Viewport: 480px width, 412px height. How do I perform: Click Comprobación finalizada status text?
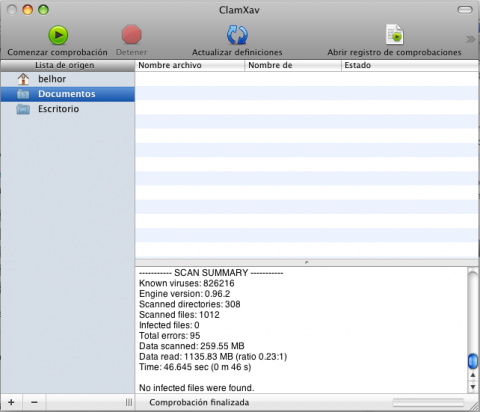coord(199,403)
